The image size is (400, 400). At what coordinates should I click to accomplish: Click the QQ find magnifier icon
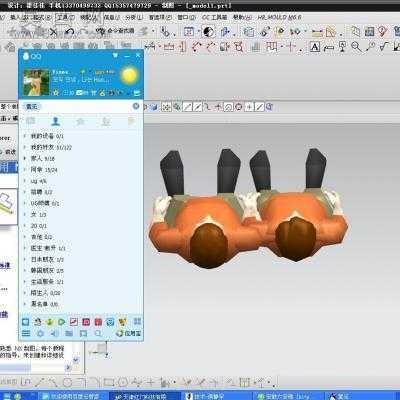pos(98,333)
